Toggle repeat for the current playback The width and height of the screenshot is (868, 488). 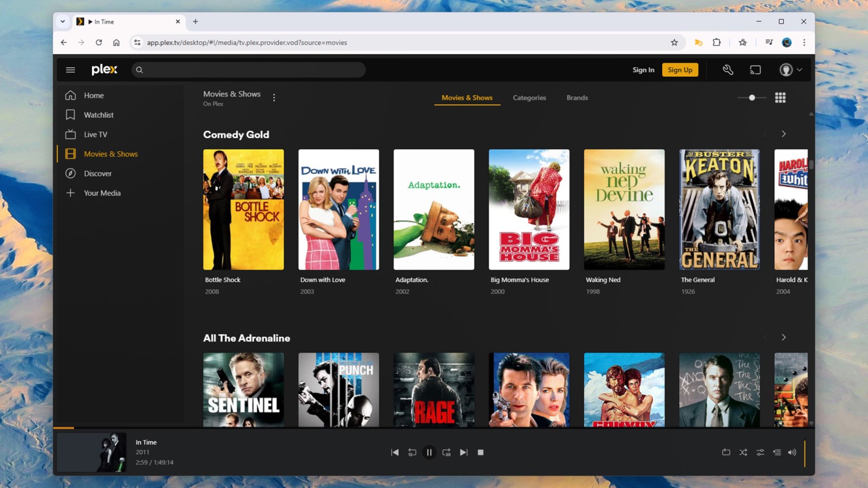click(726, 452)
